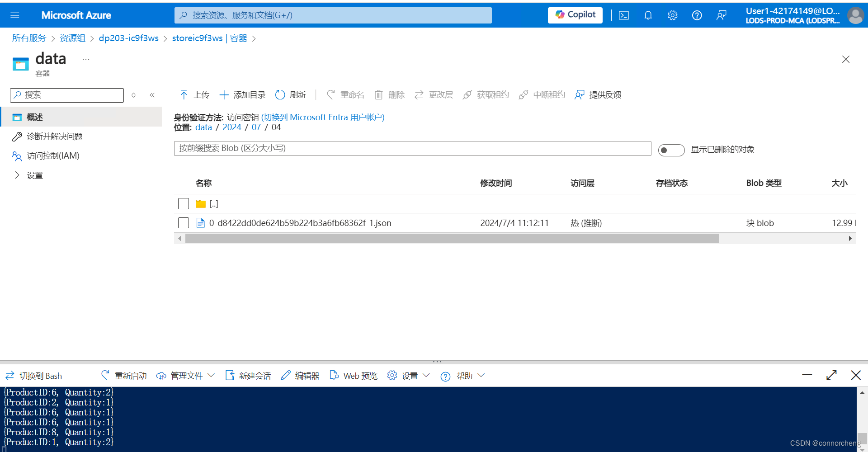The height and width of the screenshot is (452, 868).
Task: Open the user account avatar
Action: 855,15
